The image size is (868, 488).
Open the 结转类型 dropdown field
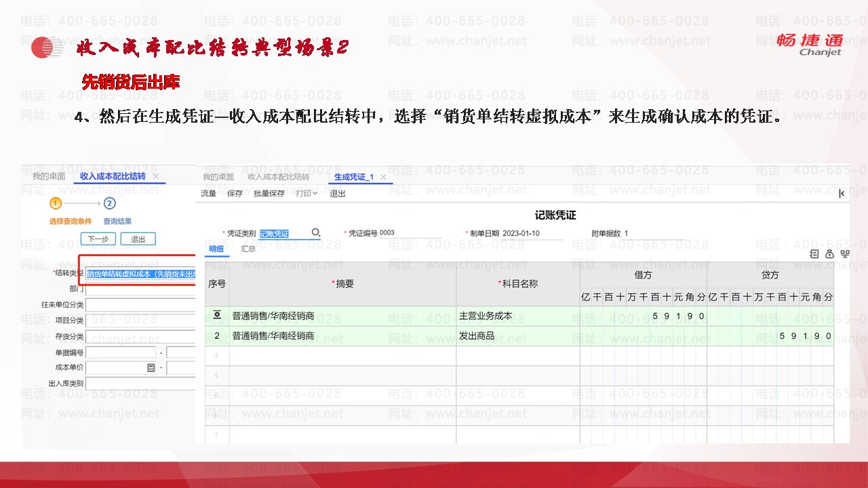click(x=140, y=274)
